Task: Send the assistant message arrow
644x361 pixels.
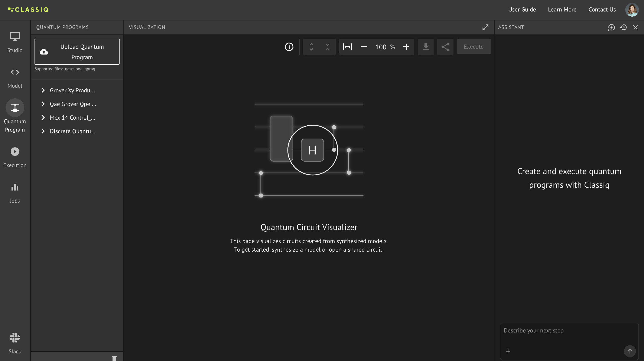Action: [630, 351]
